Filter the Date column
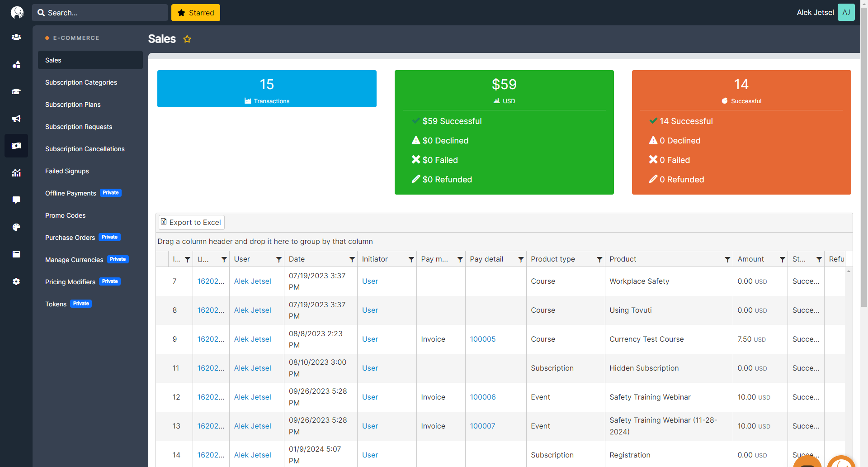This screenshot has height=467, width=868. point(352,259)
